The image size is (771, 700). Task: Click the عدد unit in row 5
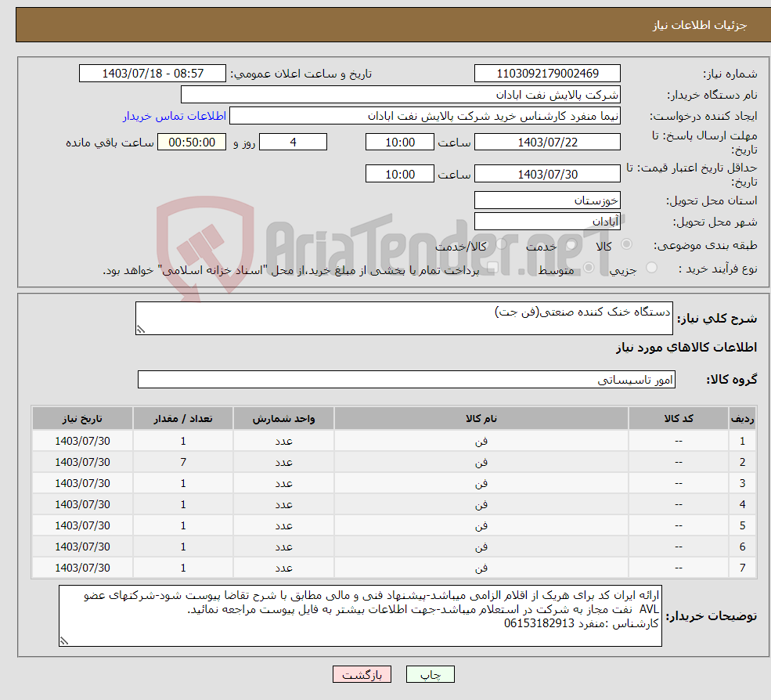[283, 526]
